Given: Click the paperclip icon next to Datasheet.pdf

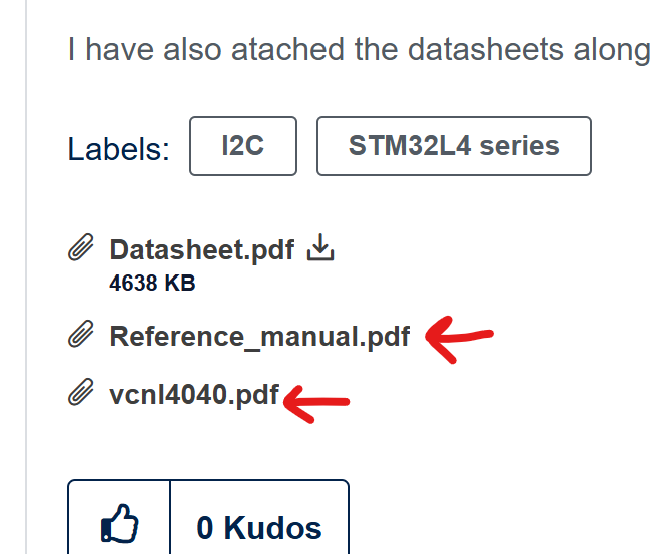Looking at the screenshot, I should (x=81, y=248).
